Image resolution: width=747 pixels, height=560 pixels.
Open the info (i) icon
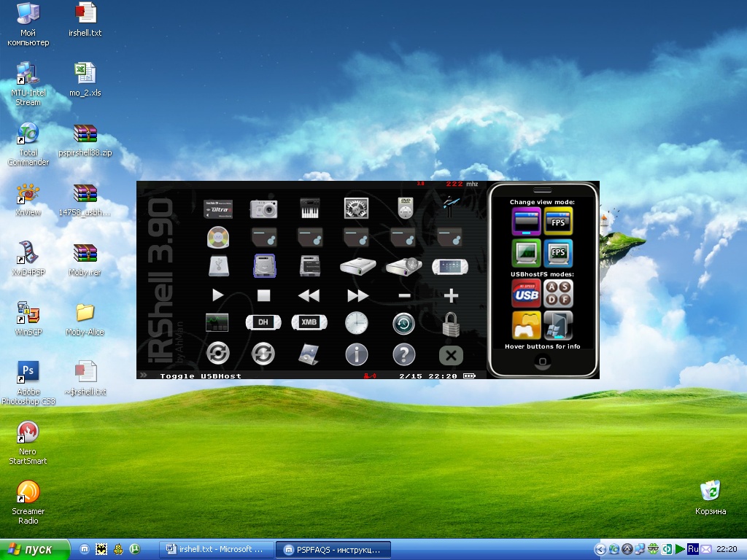(x=356, y=354)
